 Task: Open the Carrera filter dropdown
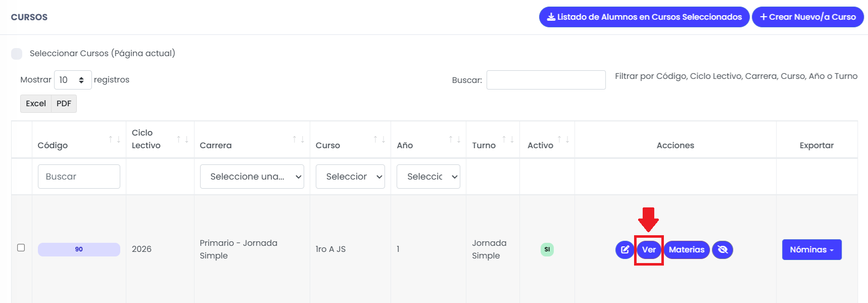pos(252,177)
